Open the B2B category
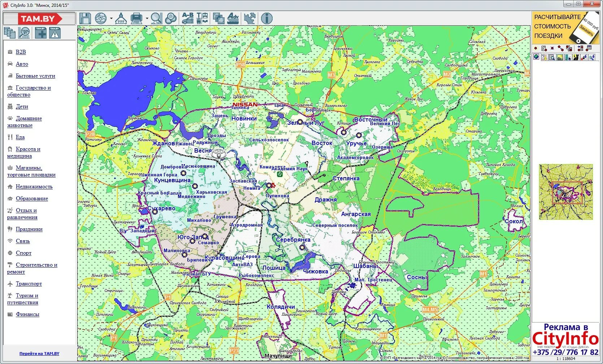The height and width of the screenshot is (364, 603). [x=21, y=52]
